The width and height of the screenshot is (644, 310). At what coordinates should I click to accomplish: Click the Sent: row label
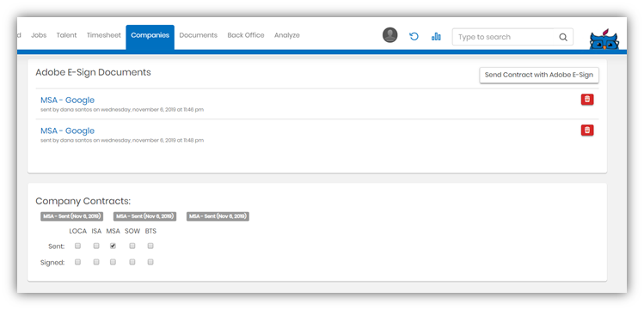pyautogui.click(x=56, y=246)
